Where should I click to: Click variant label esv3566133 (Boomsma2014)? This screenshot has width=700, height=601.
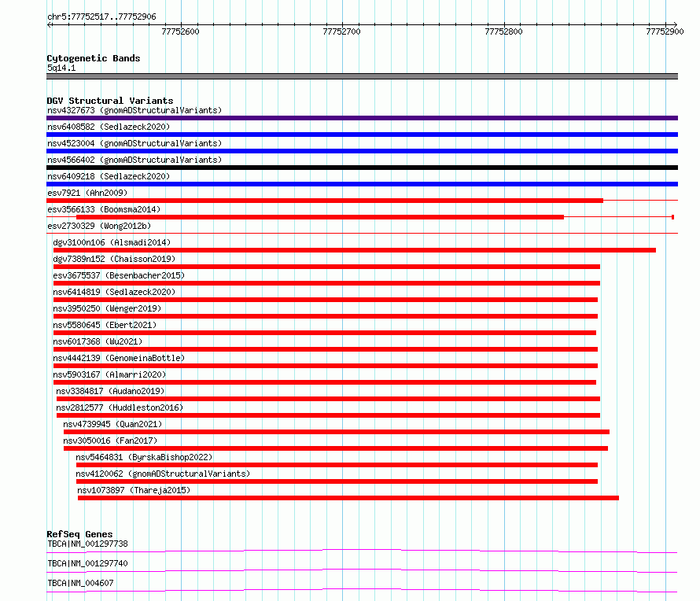pyautogui.click(x=104, y=209)
